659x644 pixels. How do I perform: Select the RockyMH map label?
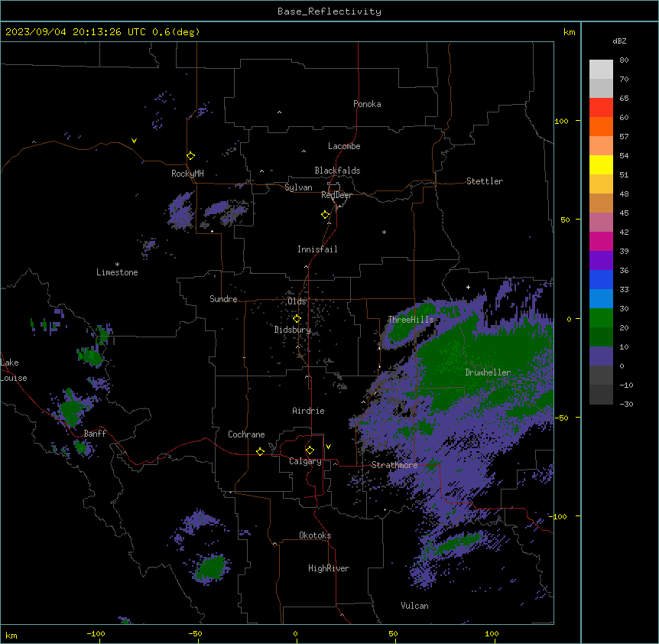pos(187,174)
